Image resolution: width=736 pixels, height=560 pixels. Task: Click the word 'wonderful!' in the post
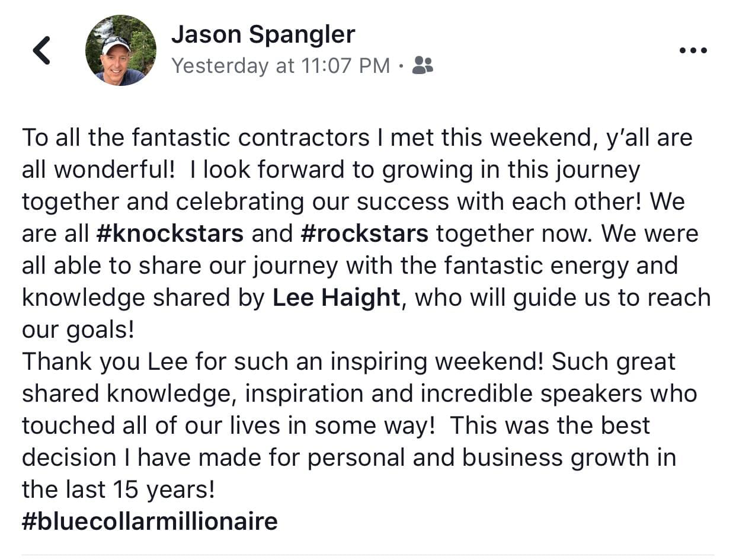tap(115, 170)
